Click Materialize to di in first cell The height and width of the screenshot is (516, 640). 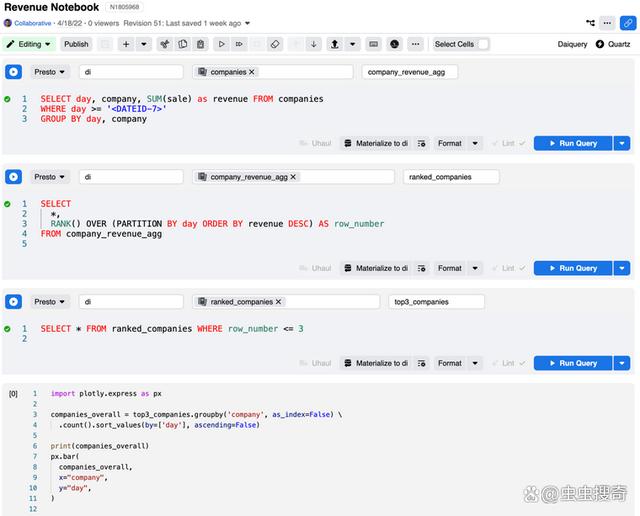376,143
